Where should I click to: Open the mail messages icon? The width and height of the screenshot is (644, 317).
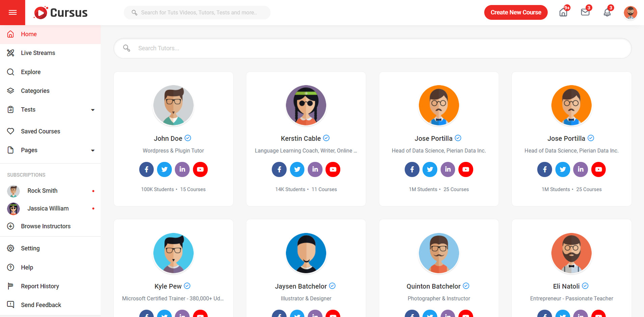(585, 12)
